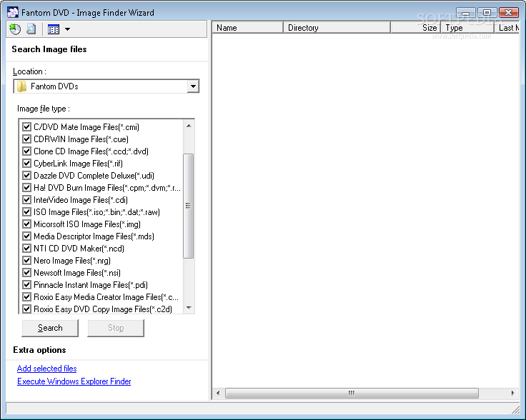Uncheck C/DVD Mate Image Files (*.cmi)

27,126
